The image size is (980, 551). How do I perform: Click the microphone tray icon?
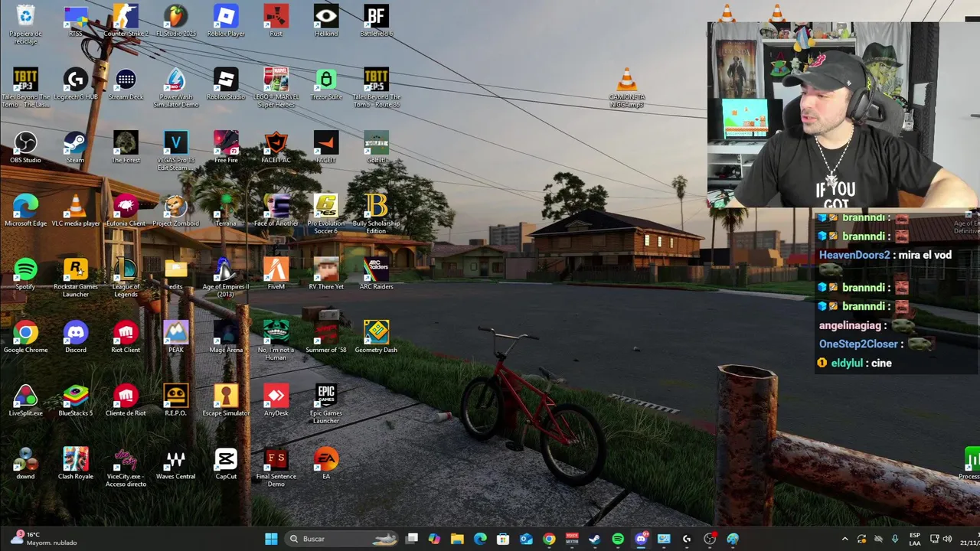[x=894, y=539]
